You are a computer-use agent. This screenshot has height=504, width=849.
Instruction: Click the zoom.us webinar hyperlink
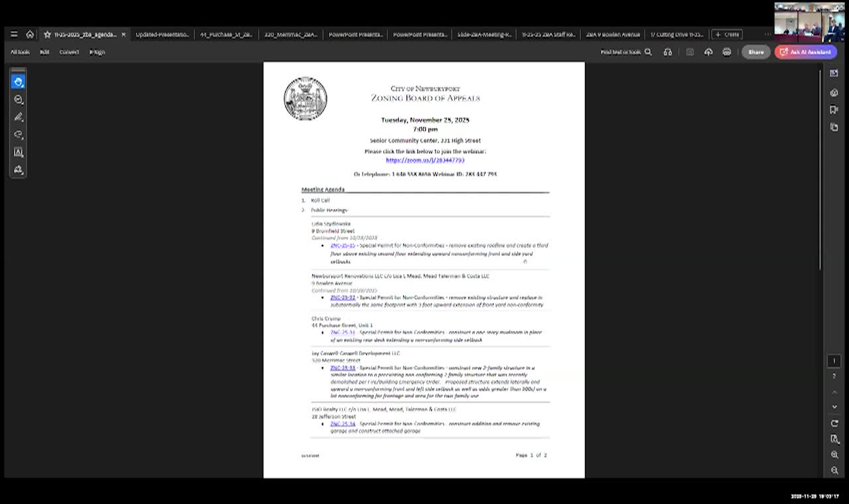[x=424, y=160]
